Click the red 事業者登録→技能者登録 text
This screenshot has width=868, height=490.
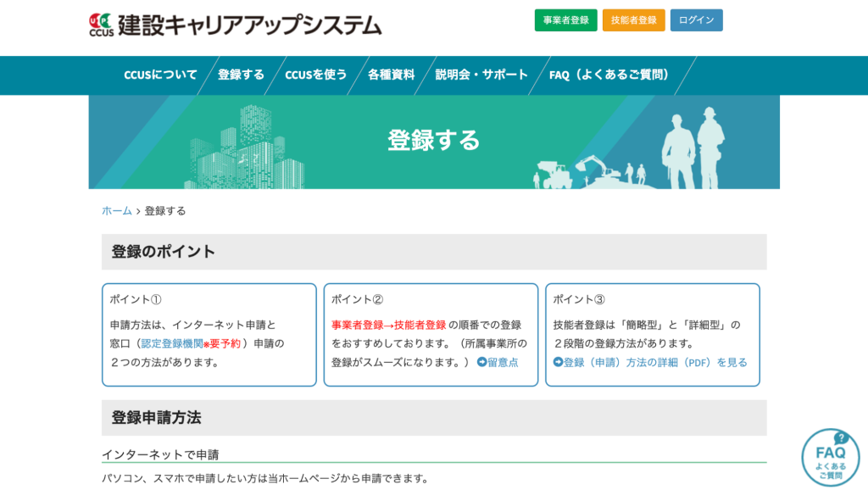coord(388,325)
